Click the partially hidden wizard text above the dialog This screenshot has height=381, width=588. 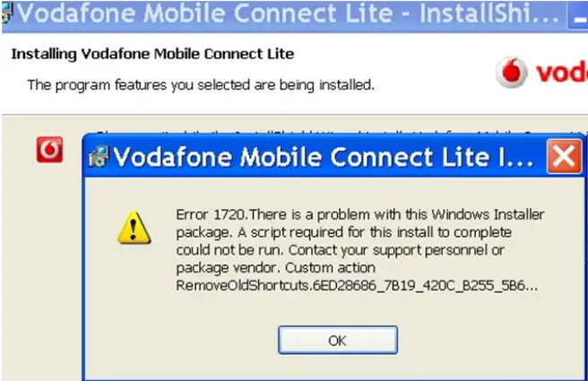click(340, 134)
